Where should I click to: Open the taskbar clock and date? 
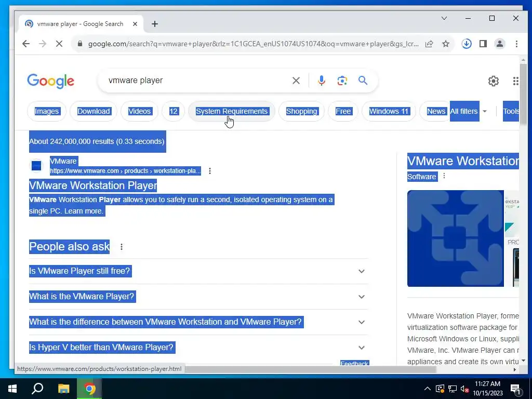[x=487, y=389]
